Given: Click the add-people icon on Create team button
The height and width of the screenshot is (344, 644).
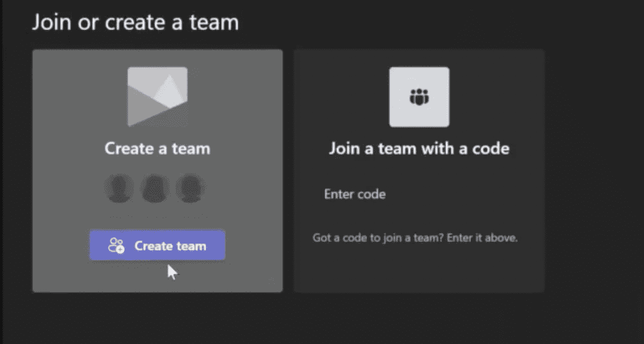Looking at the screenshot, I should (116, 246).
